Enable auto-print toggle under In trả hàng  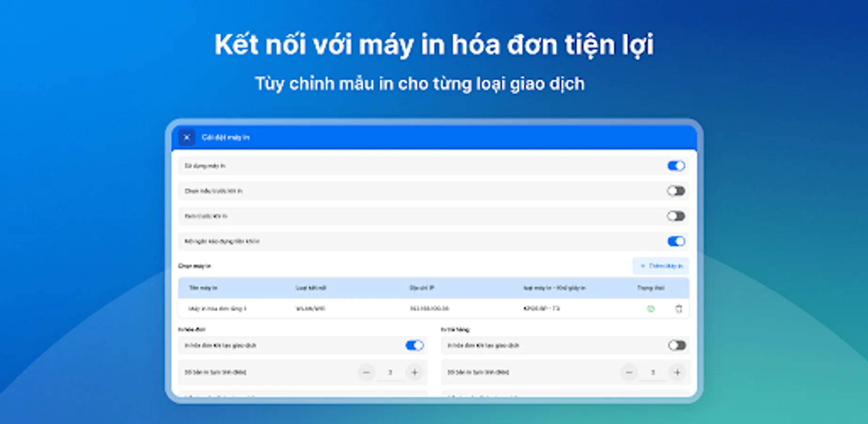(x=677, y=345)
